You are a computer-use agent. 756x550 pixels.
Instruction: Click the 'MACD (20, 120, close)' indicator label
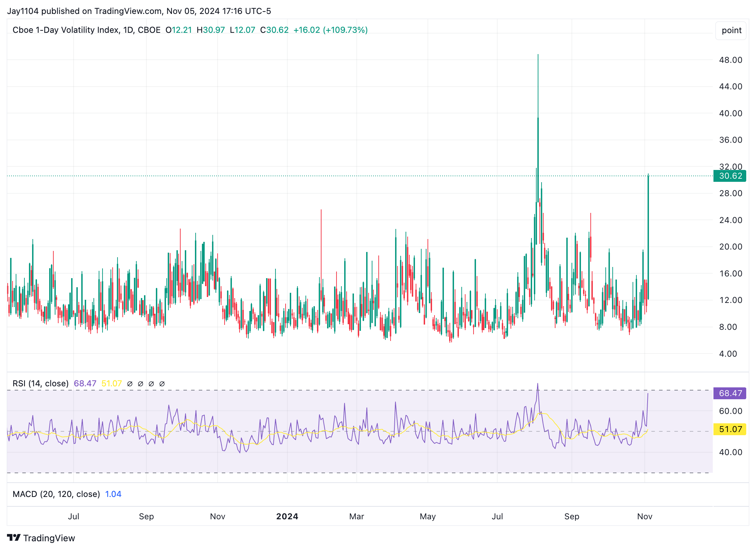(x=56, y=494)
